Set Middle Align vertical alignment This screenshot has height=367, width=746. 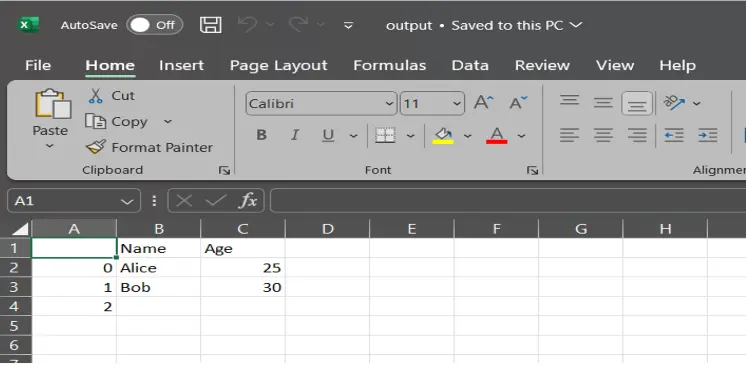pyautogui.click(x=603, y=102)
